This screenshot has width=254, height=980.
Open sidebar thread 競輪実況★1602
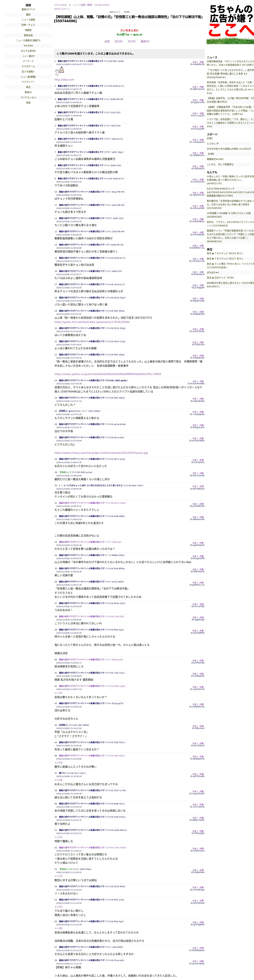click(x=215, y=159)
